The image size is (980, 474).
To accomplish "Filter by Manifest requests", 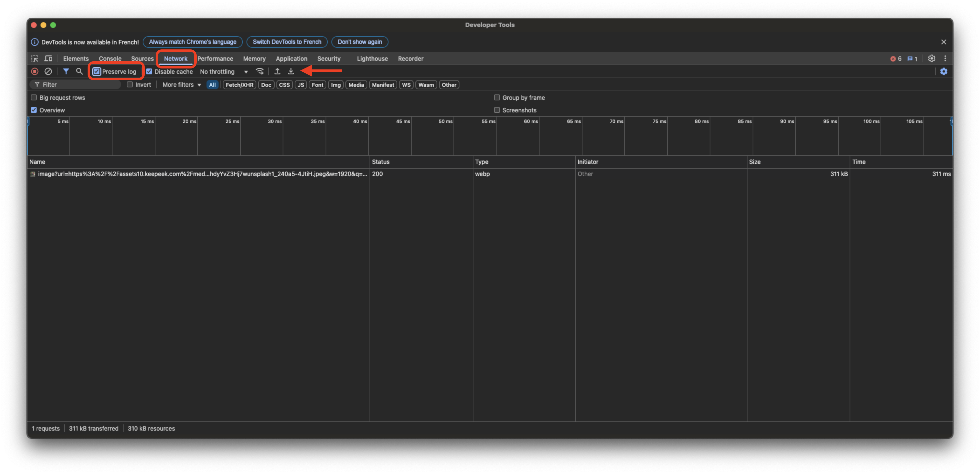I will tap(383, 85).
